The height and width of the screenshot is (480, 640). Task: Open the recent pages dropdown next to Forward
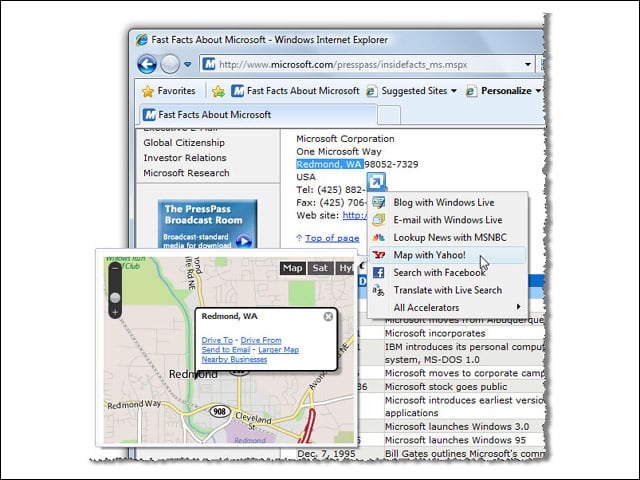187,64
